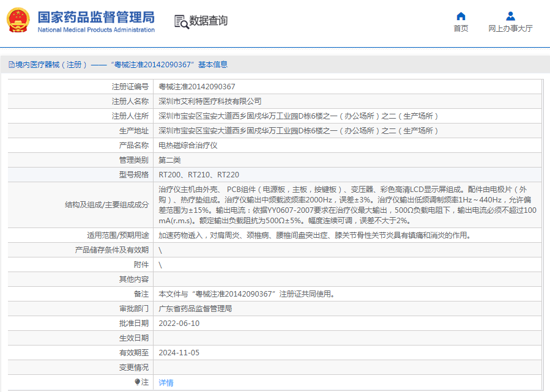550x392 pixels.
Task: Click the 备注 label
Action: (141, 294)
